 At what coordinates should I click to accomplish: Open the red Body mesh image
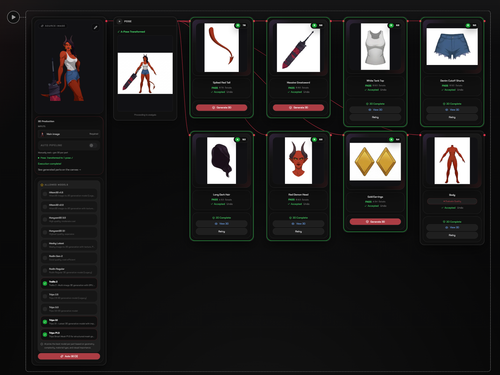tap(452, 161)
